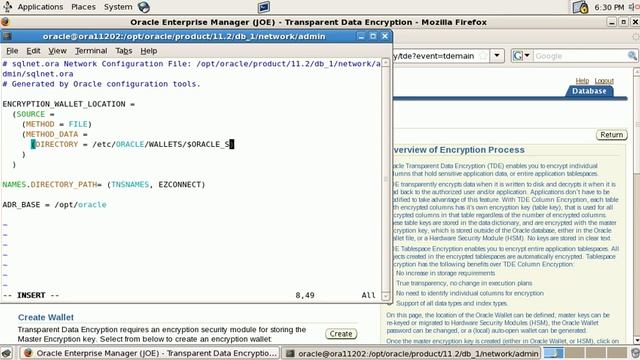Open the File menu in terminal
640x360 pixels.
click(12, 51)
